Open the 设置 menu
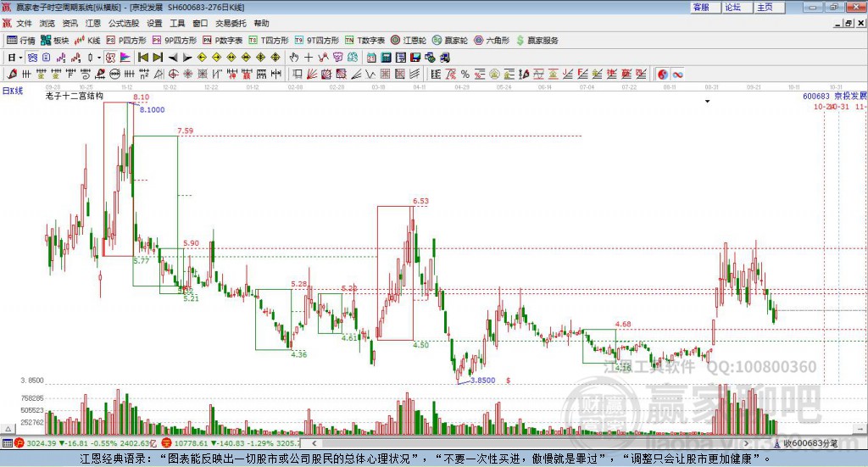Screen dimensions: 868x467 click(154, 23)
